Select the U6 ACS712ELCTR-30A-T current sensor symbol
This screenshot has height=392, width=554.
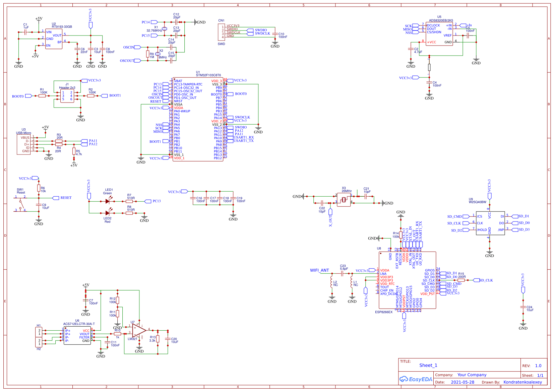[x=77, y=335]
